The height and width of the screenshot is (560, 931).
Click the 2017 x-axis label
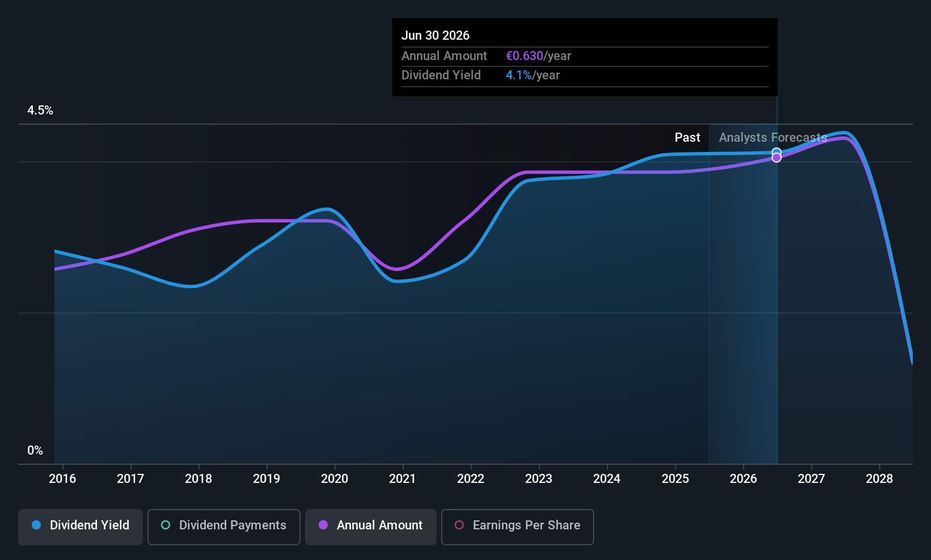pyautogui.click(x=130, y=479)
